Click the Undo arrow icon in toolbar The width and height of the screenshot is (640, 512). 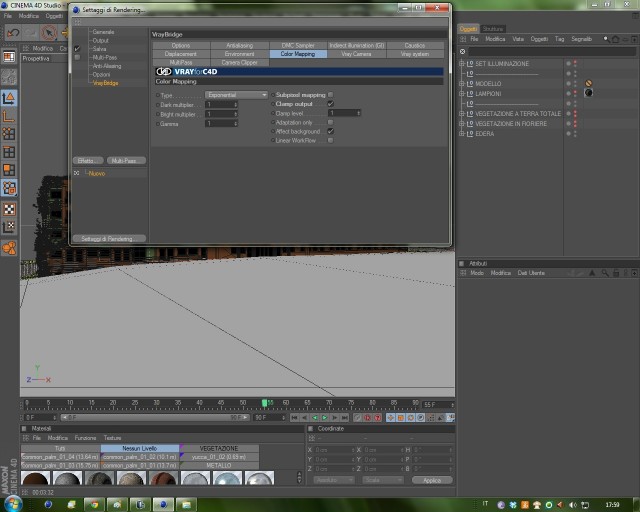(x=13, y=33)
